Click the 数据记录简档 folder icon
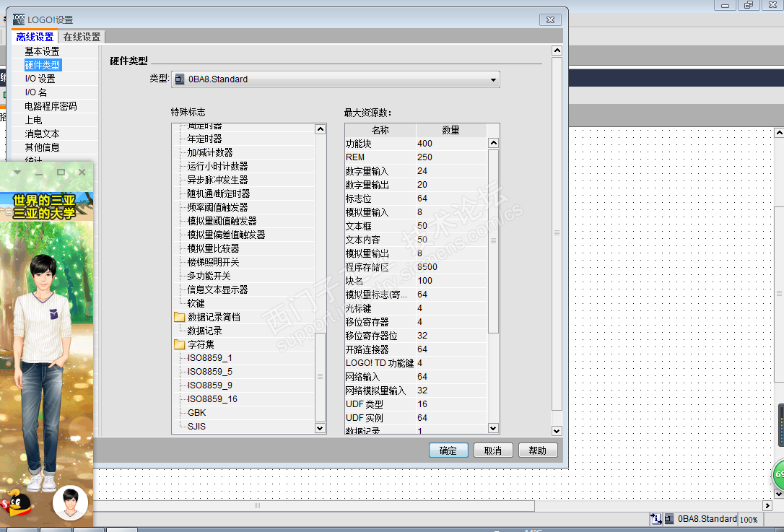 click(180, 317)
